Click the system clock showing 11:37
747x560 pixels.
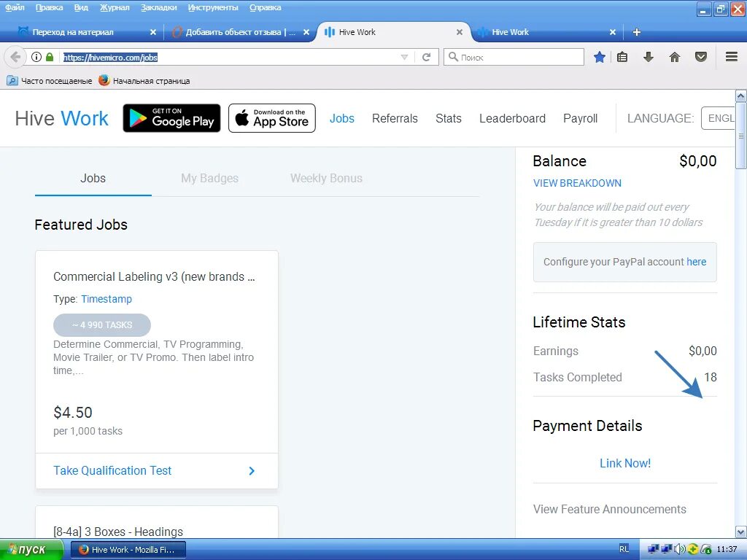727,549
